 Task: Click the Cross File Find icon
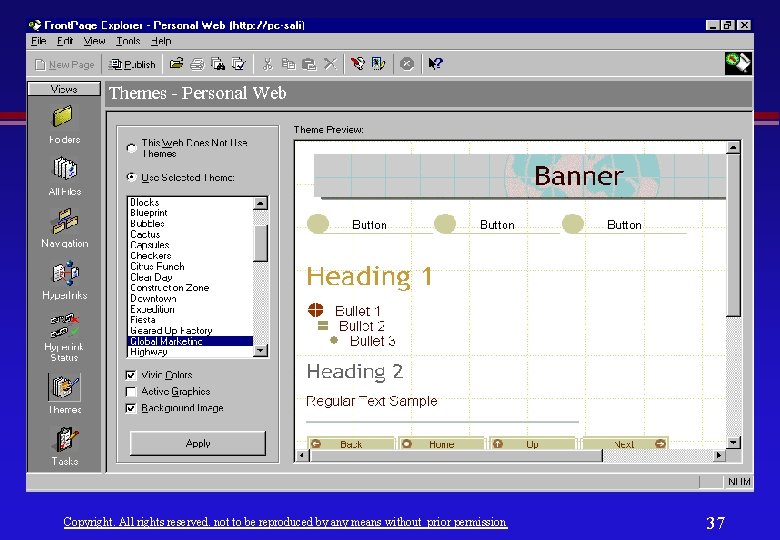tap(218, 64)
